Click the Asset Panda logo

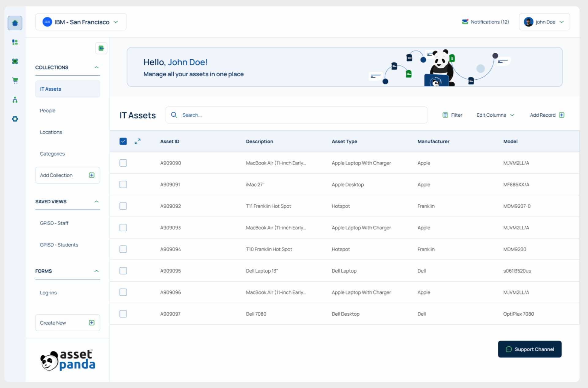click(x=68, y=360)
